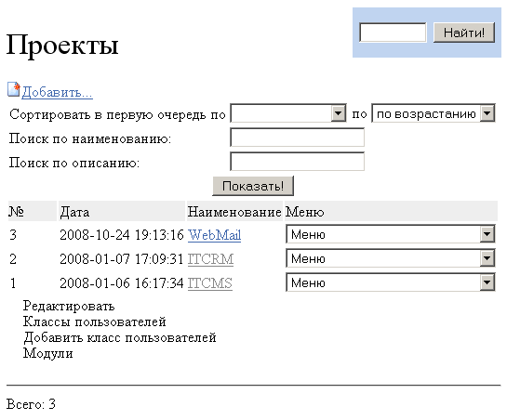Focus the search field next to Найти!
Image resolution: width=507 pixels, height=420 pixels.
click(393, 33)
